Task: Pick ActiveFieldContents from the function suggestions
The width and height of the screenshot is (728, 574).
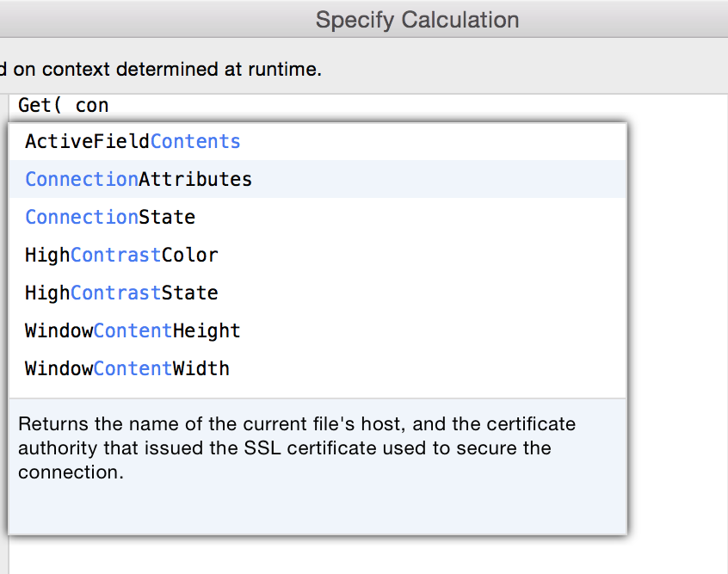Action: [x=132, y=141]
